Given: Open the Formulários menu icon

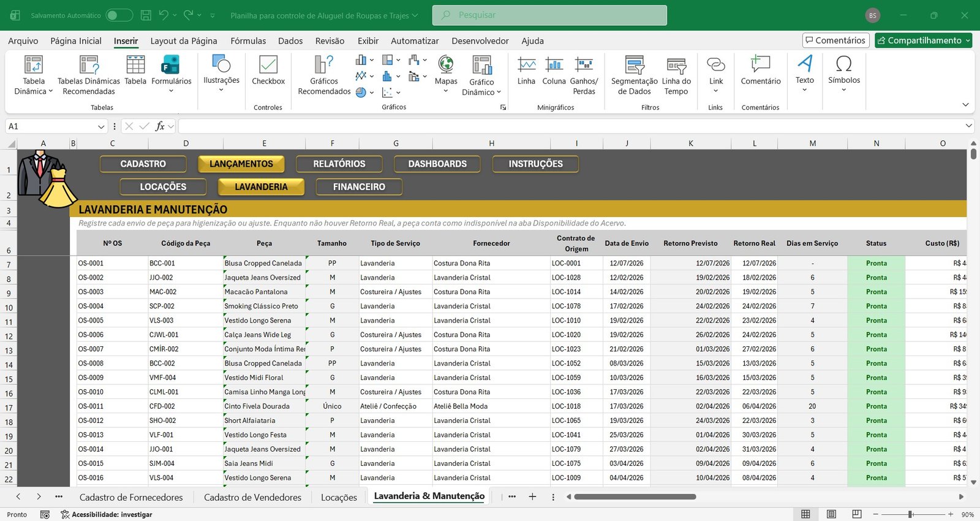Looking at the screenshot, I should [171, 75].
